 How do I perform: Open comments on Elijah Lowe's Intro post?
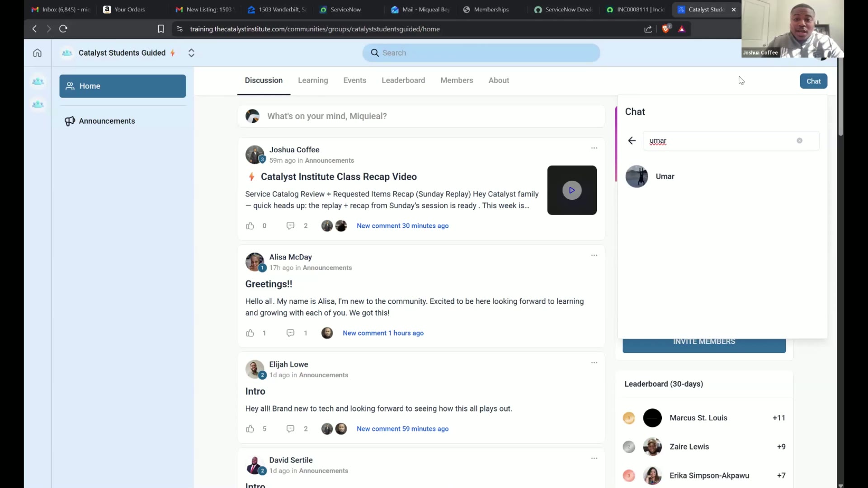pyautogui.click(x=290, y=429)
